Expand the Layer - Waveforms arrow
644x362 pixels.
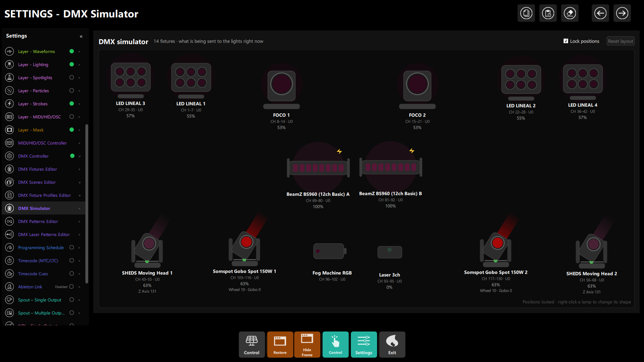click(x=79, y=51)
